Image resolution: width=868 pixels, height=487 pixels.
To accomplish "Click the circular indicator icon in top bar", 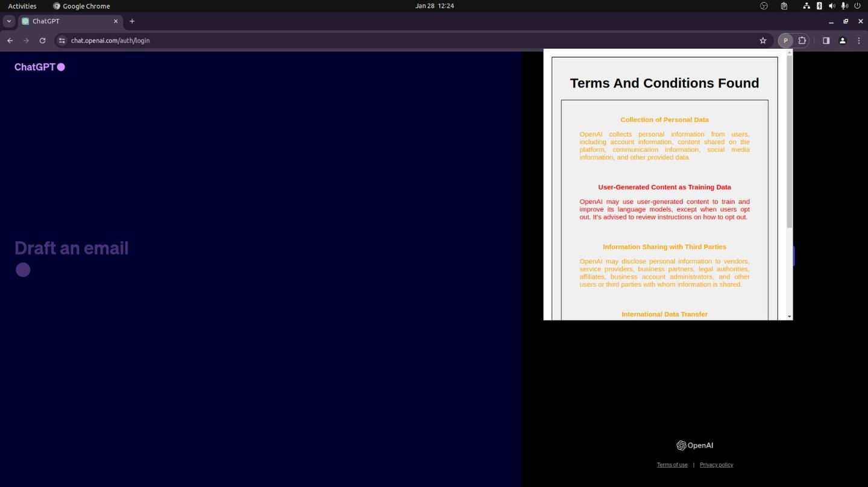I will pos(764,6).
